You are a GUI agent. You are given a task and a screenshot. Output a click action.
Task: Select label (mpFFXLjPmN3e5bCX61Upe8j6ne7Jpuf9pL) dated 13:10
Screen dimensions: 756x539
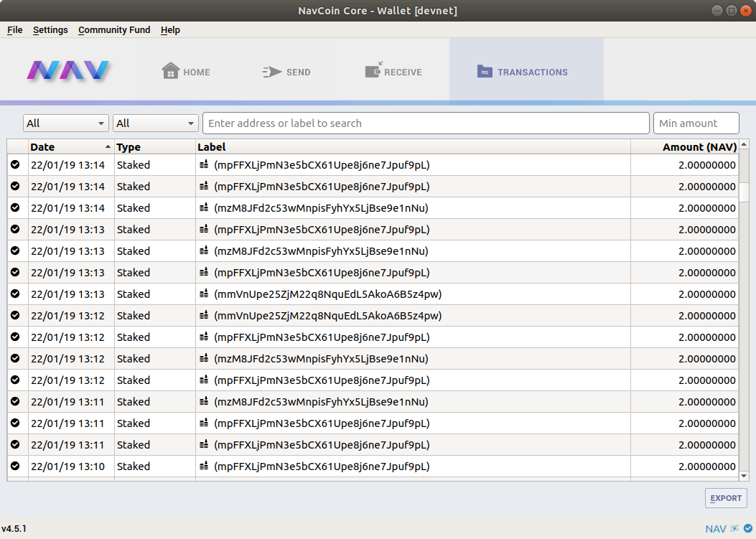point(322,466)
